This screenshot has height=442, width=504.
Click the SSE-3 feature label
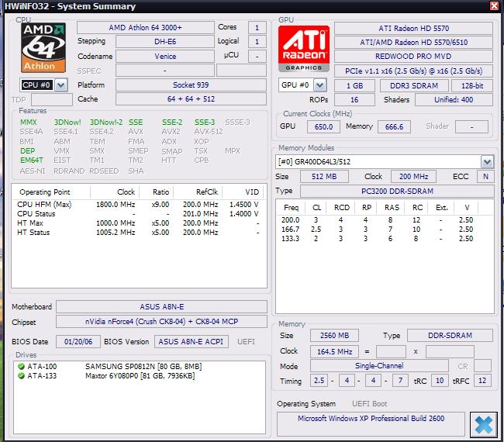tap(205, 123)
